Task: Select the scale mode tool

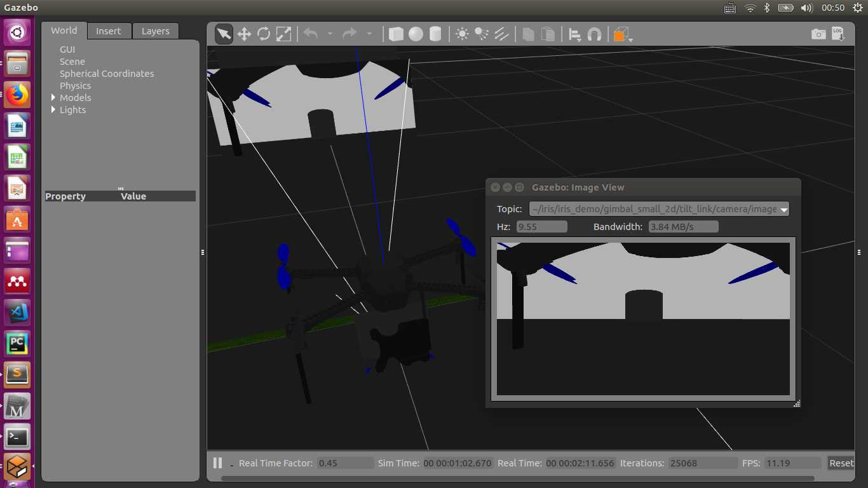Action: click(283, 34)
